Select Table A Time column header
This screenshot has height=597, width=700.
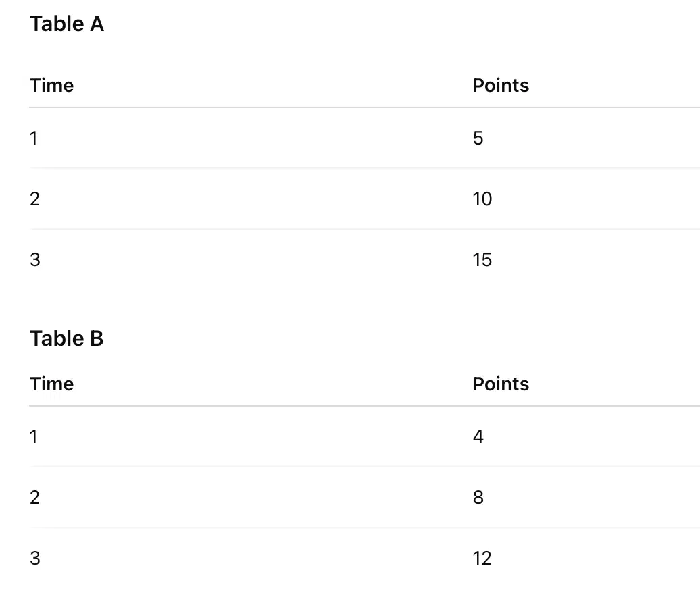[x=52, y=85]
